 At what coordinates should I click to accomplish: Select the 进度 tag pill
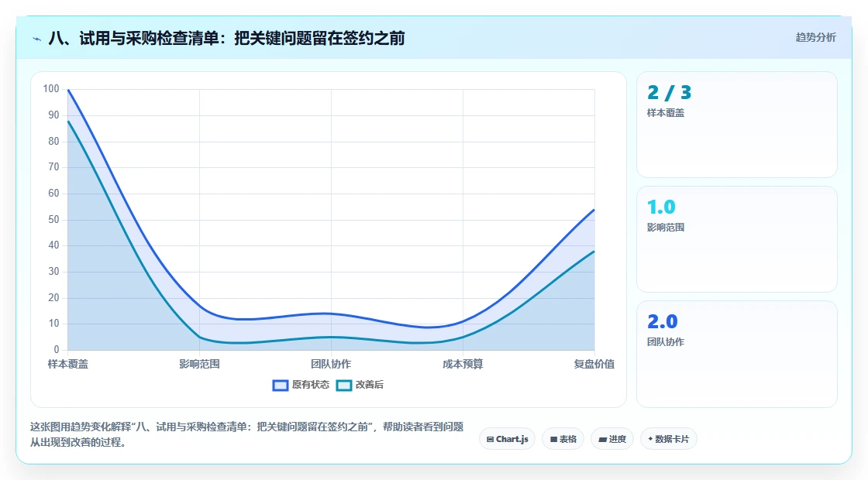pos(612,439)
